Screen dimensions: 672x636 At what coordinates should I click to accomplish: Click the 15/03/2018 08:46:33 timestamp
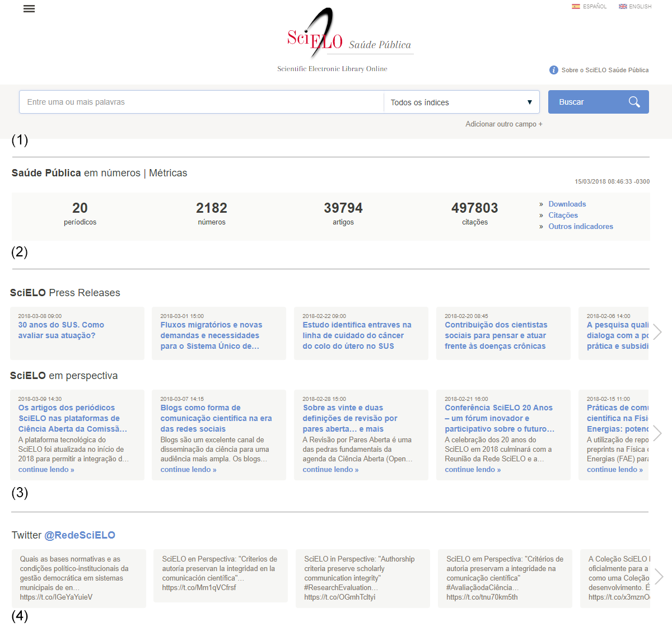pos(612,181)
